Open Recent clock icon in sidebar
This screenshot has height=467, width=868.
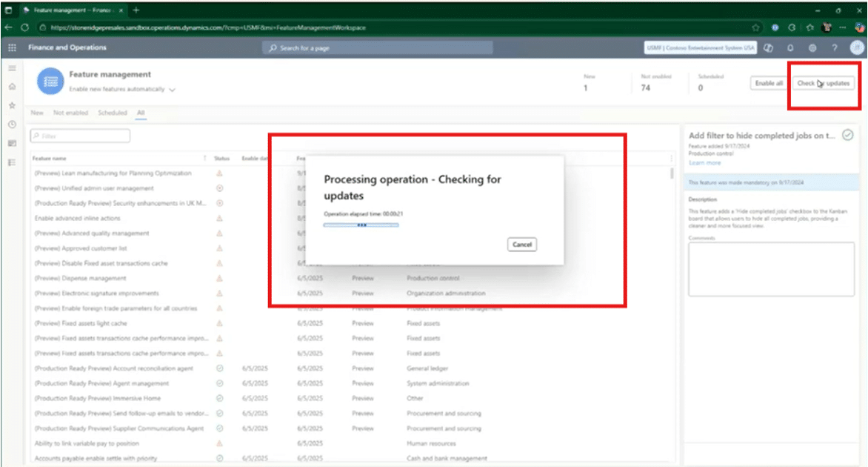pyautogui.click(x=12, y=124)
